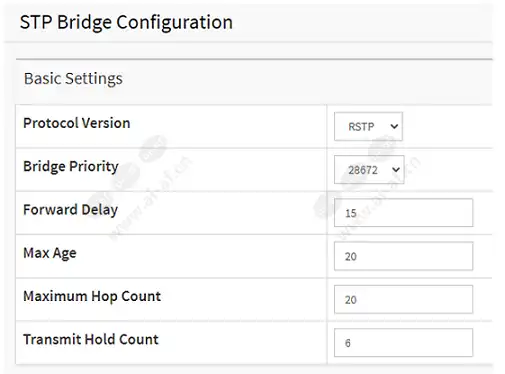Image resolution: width=505 pixels, height=374 pixels.
Task: Click the Transmit Hold Count field
Action: [x=403, y=343]
